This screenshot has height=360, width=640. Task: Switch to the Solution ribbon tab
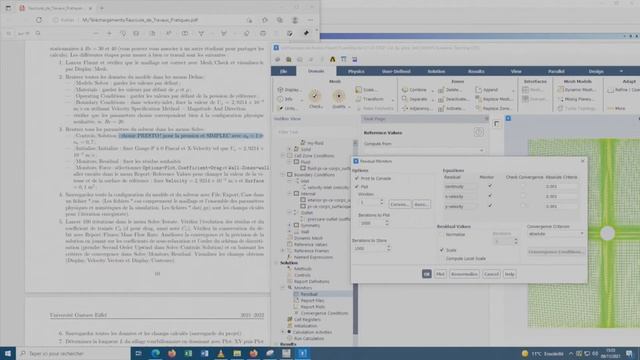point(436,71)
